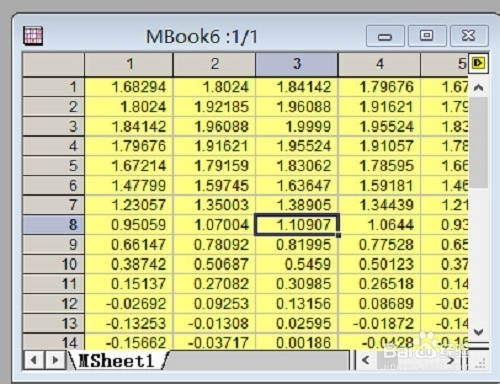The height and width of the screenshot is (384, 500).
Task: Select row header 1
Action: point(54,87)
